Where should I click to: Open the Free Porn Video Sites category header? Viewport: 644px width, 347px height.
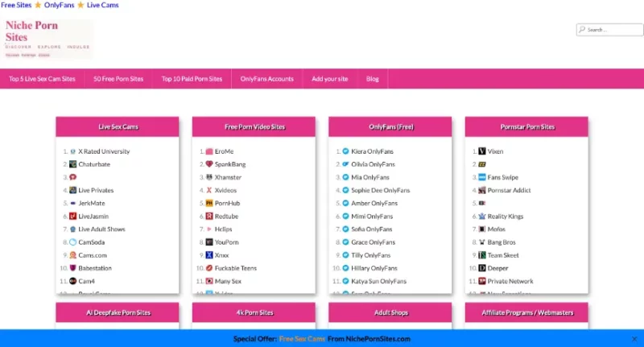[254, 127]
